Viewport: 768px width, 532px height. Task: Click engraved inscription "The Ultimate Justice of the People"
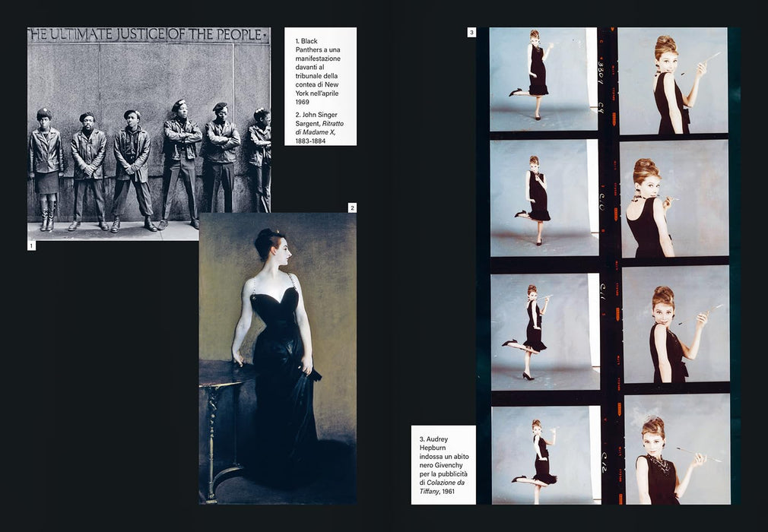point(149,35)
